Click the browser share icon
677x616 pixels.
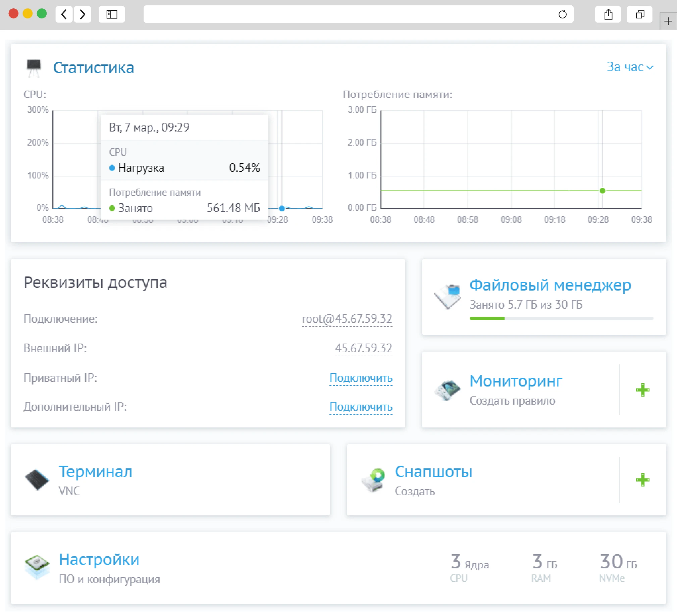click(608, 14)
